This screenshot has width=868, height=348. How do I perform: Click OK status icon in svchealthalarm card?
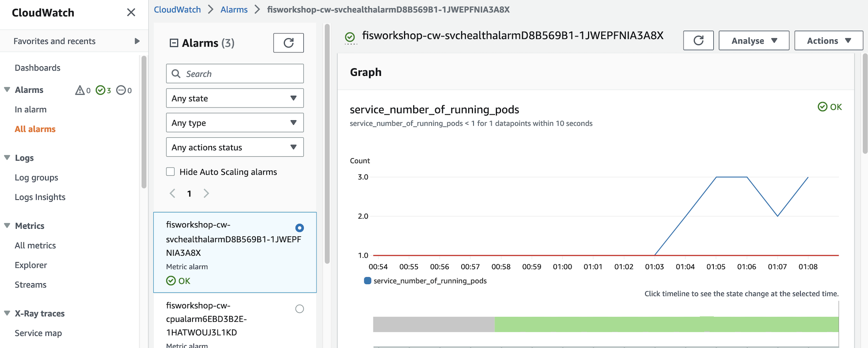[171, 281]
